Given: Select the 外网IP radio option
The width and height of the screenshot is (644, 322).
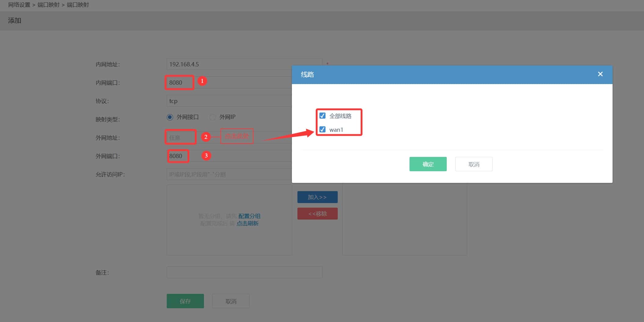Looking at the screenshot, I should (213, 117).
